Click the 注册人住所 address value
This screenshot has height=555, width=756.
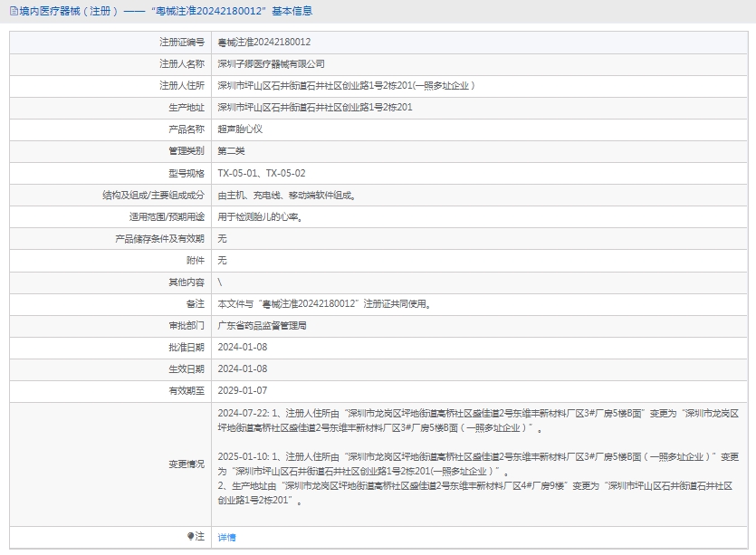(x=346, y=86)
